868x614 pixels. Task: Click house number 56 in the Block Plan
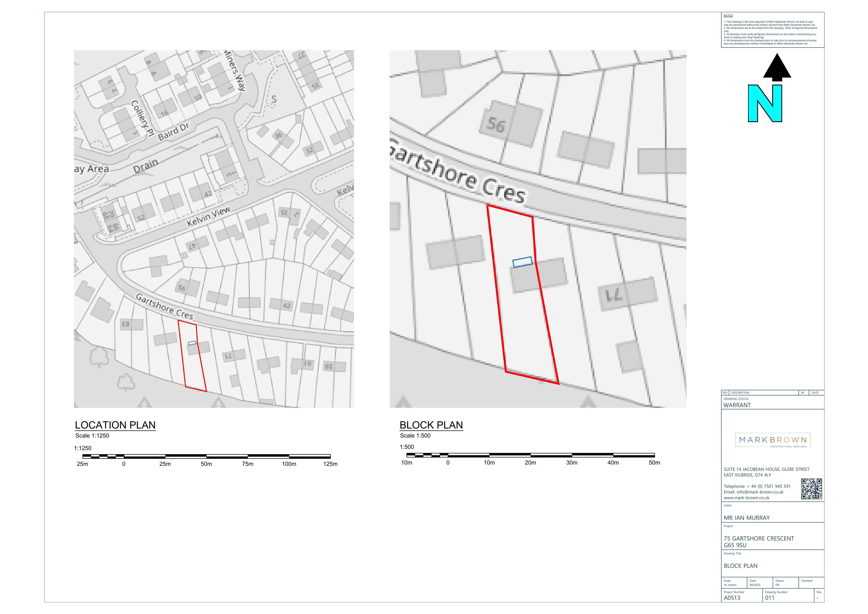[x=496, y=124]
